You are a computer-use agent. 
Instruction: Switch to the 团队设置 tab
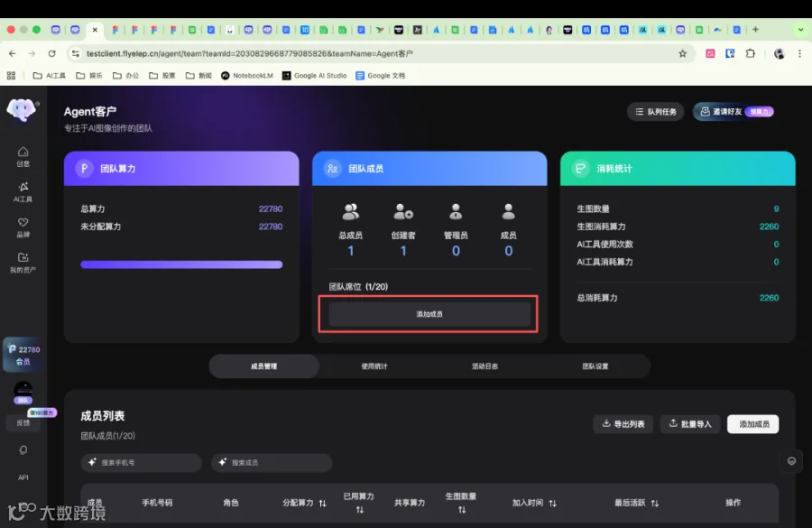595,366
